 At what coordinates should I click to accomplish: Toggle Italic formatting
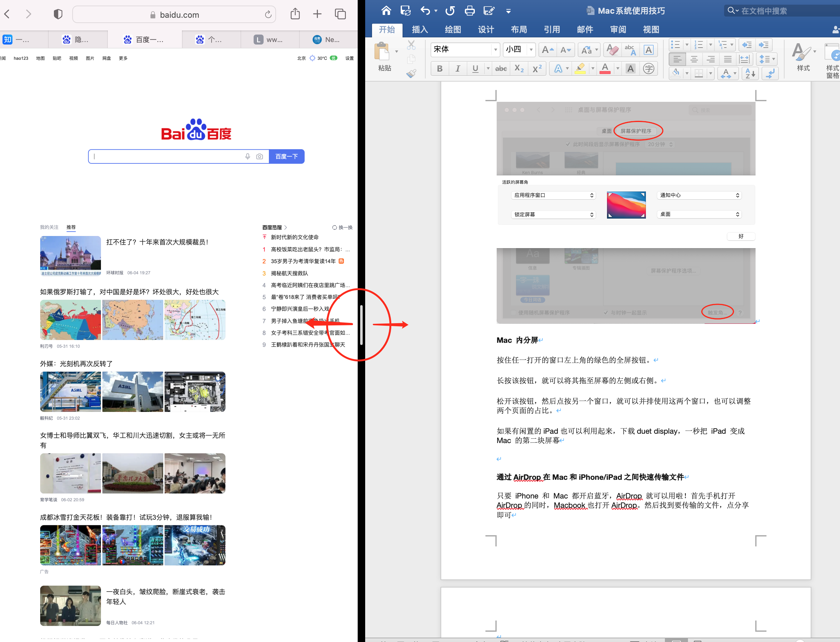(458, 68)
